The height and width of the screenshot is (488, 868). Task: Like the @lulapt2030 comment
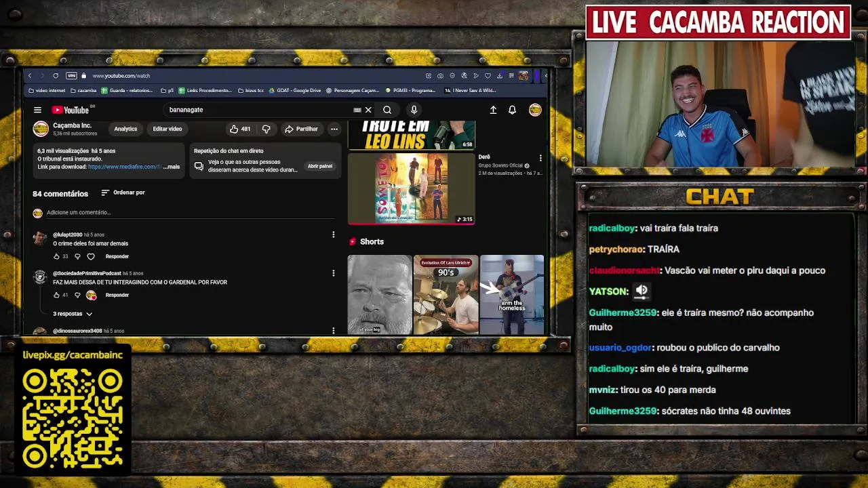[56, 257]
